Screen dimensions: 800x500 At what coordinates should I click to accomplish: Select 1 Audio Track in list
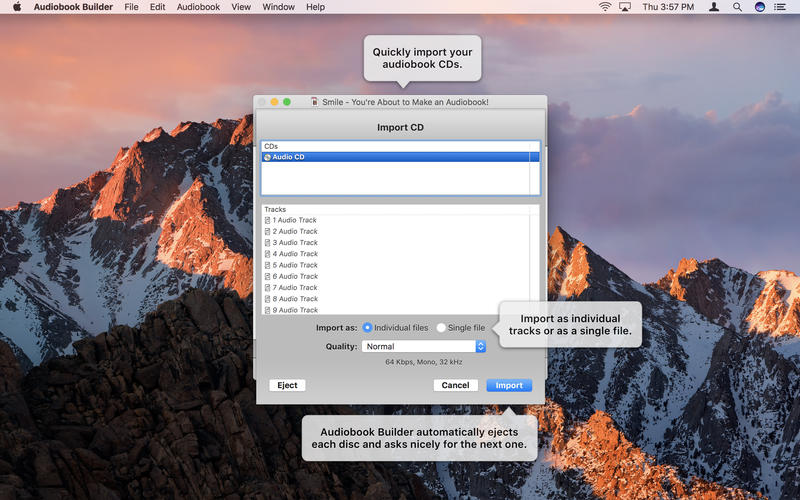[x=294, y=220]
